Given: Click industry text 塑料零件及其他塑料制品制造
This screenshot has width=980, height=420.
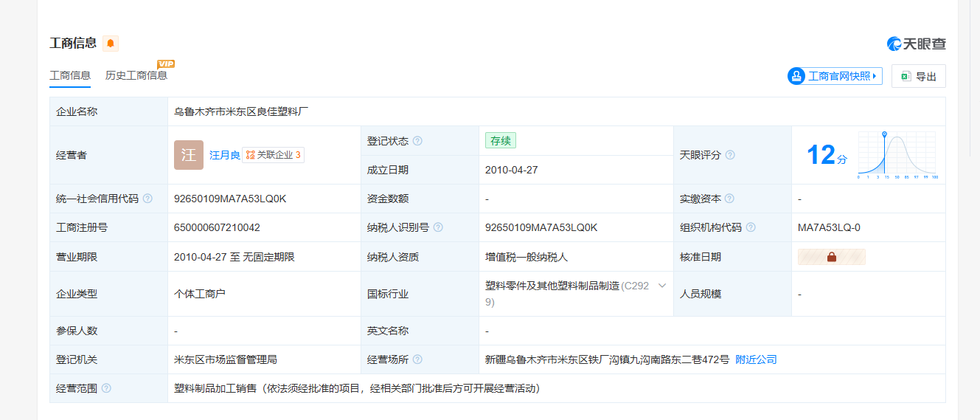Looking at the screenshot, I should 552,286.
